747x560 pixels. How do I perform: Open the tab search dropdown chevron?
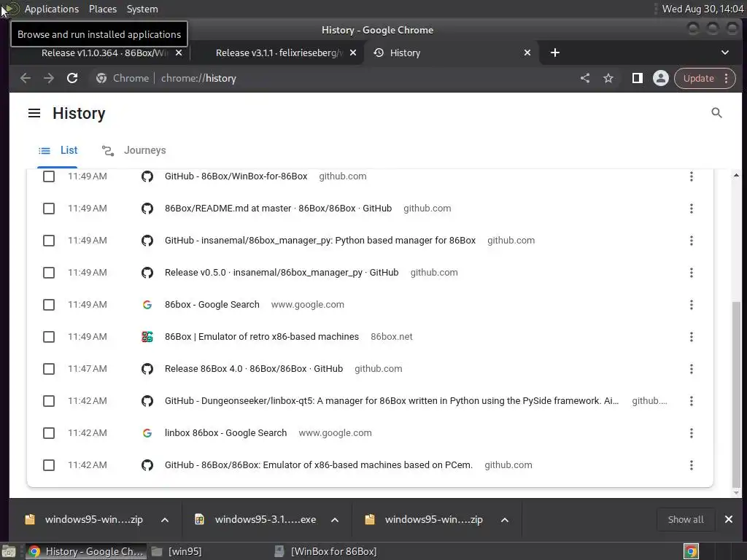(x=724, y=52)
